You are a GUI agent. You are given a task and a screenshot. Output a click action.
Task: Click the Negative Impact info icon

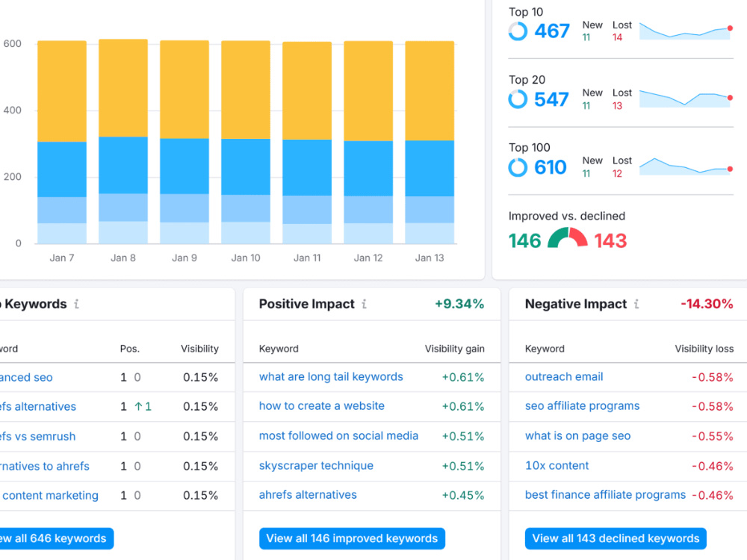(636, 304)
